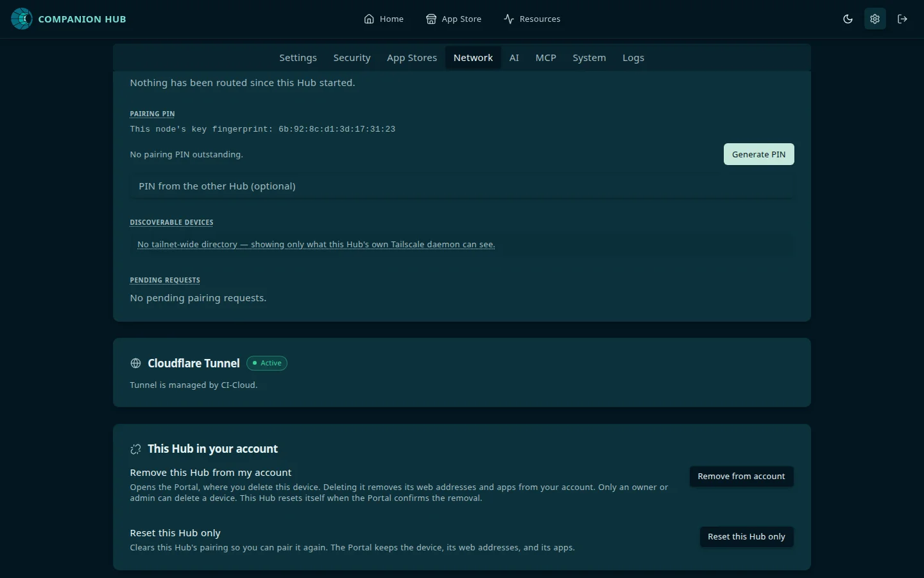Click the Pending Requests heading

pos(165,280)
